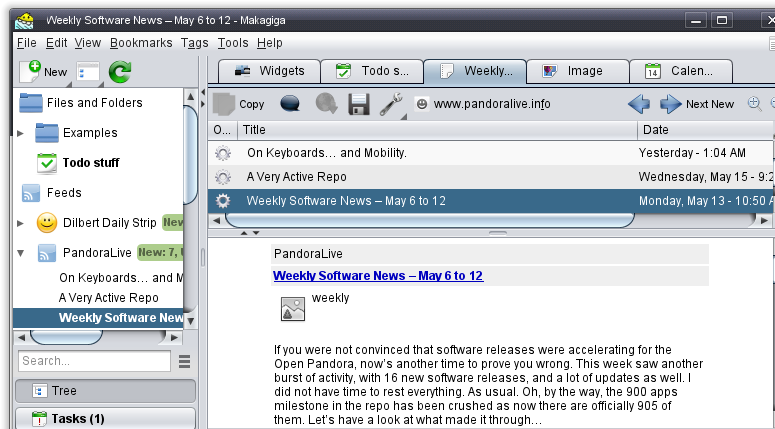Click the zoom in magnifier icon
Viewport: 775px width, 429px height.
[754, 104]
